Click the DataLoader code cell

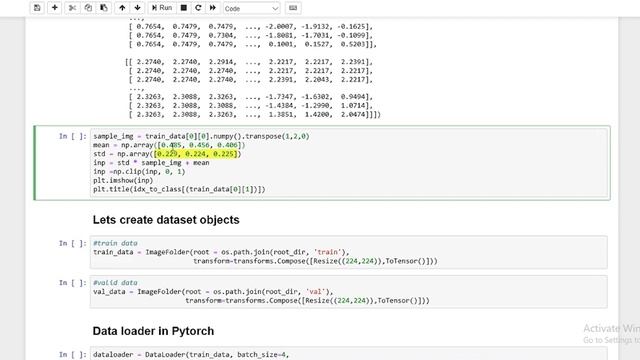coord(349,354)
